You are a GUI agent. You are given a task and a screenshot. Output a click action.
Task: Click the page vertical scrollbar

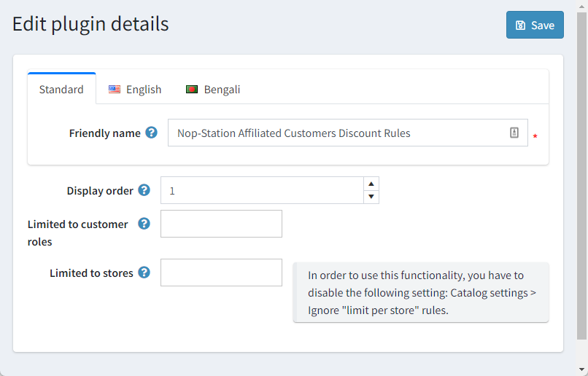click(x=581, y=176)
